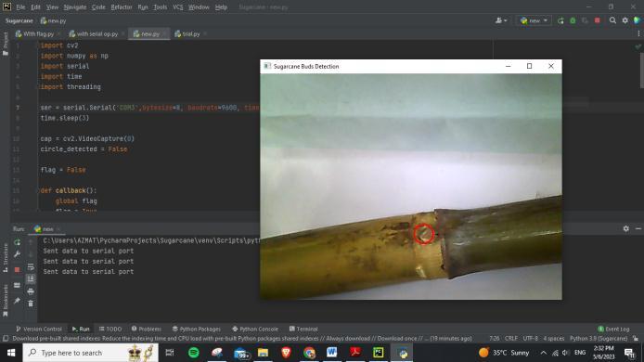
Task: Select the 'new.py' editor tab
Action: pyautogui.click(x=149, y=33)
